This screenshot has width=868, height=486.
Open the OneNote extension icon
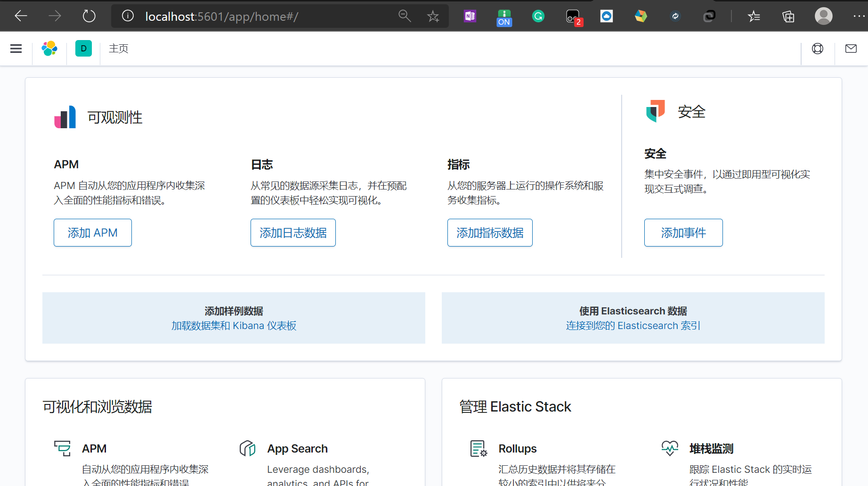click(x=470, y=16)
